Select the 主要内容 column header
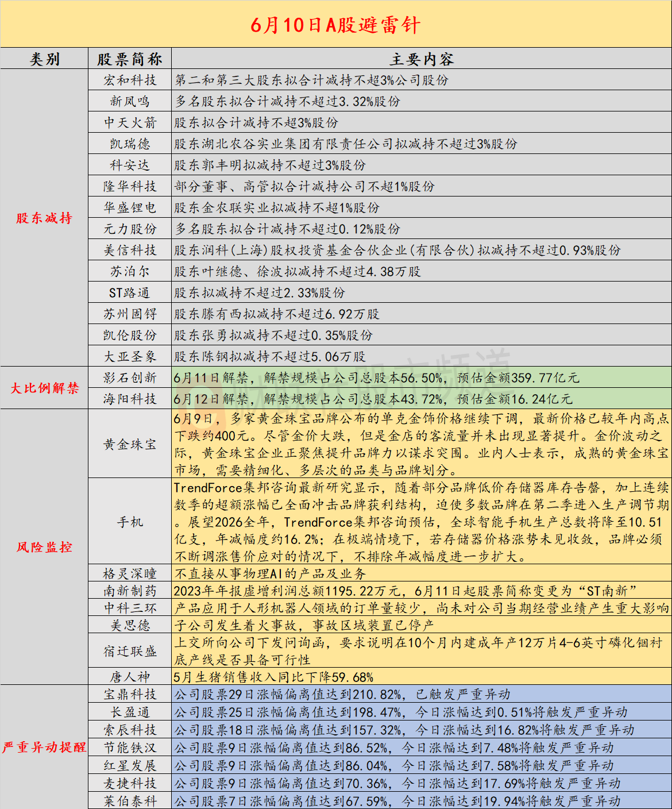Screen dimensions: 672x809 pos(422,59)
